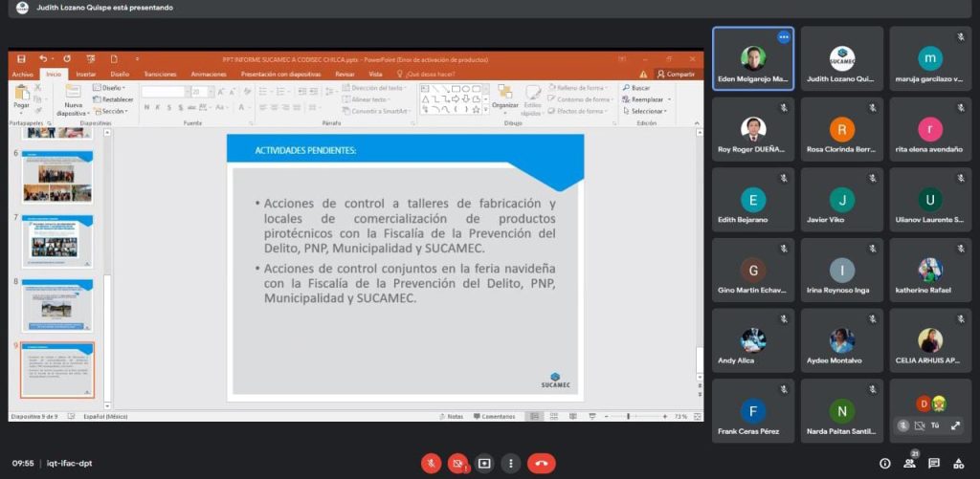Click the present screen button

(484, 464)
